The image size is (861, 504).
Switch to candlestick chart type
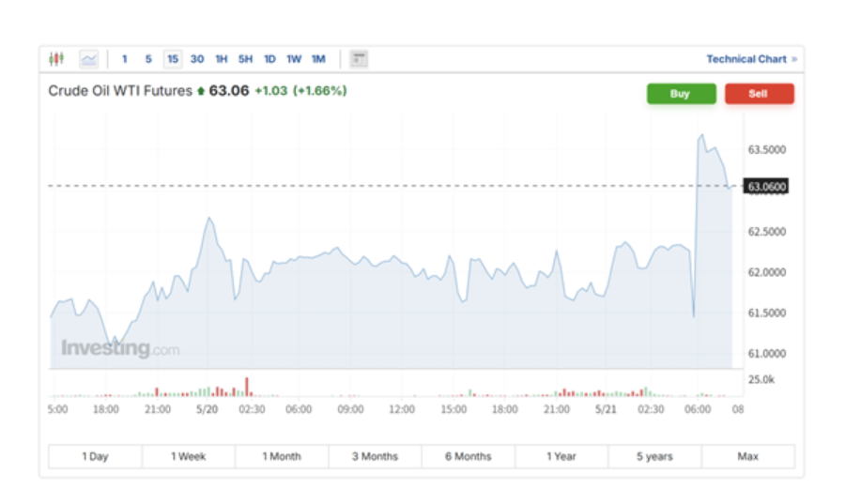[x=56, y=59]
